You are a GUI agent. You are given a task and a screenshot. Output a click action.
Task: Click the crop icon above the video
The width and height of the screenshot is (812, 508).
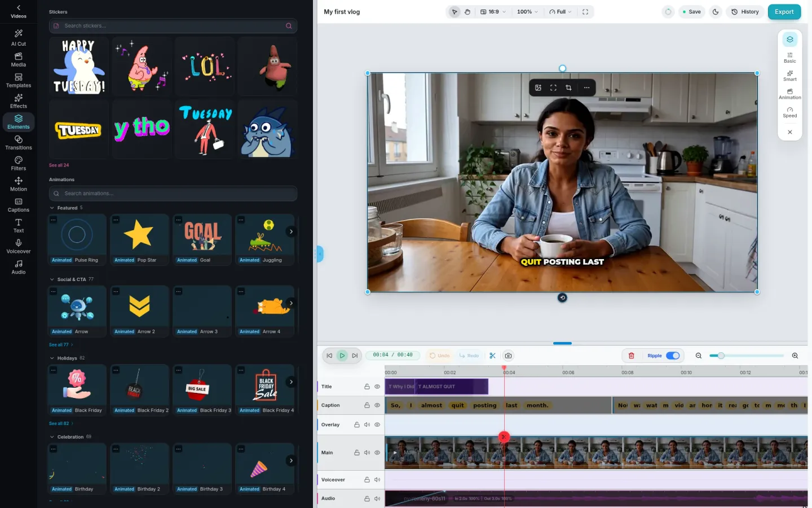(568, 87)
